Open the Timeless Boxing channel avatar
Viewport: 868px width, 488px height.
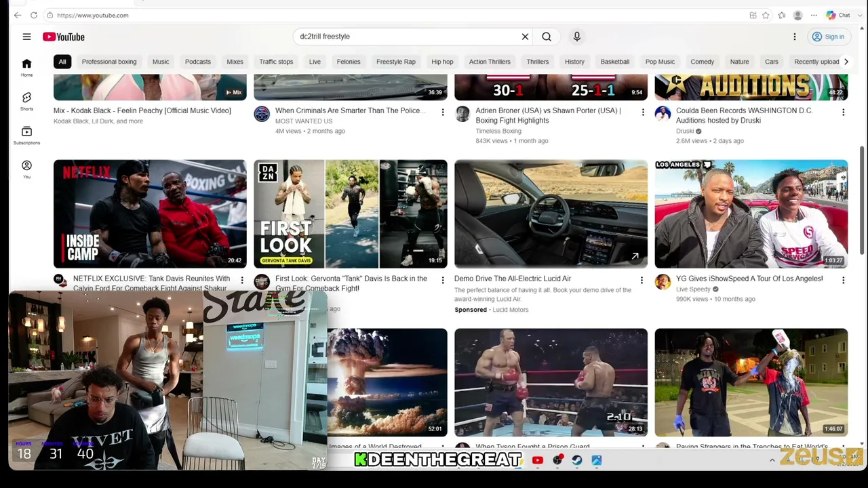tap(462, 114)
